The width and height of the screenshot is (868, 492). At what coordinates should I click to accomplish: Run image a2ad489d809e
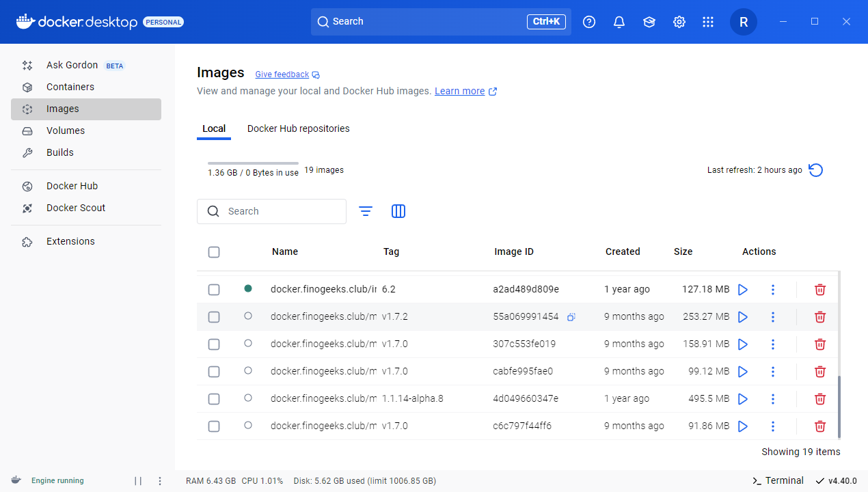[743, 290]
